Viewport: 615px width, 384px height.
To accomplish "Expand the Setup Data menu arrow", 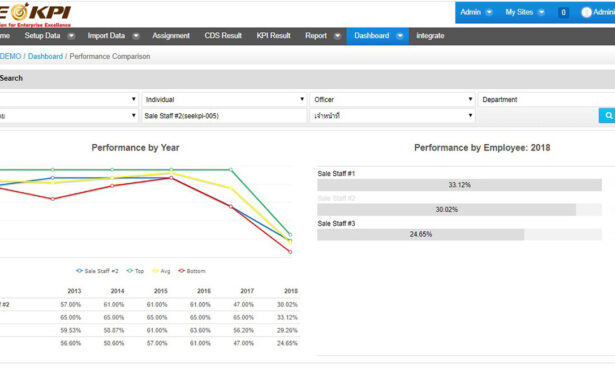I will 71,36.
